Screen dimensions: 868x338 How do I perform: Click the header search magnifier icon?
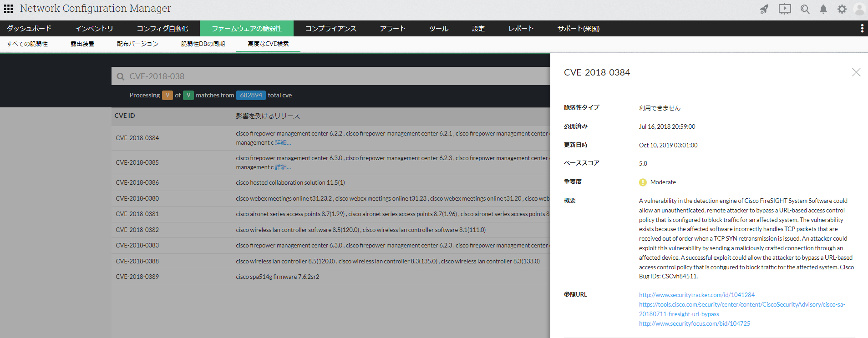(805, 9)
